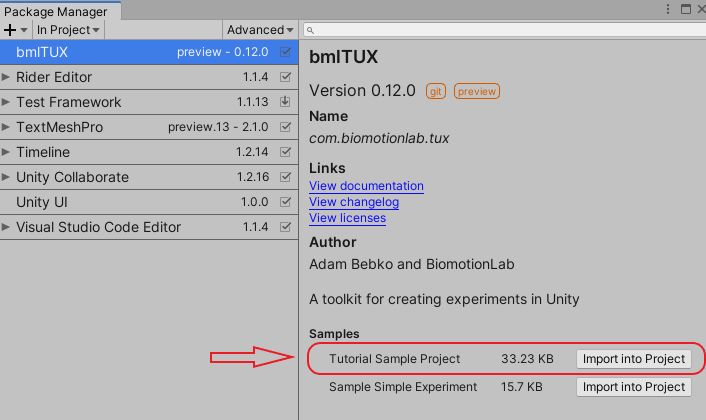Click the com.biomotionlab.tux package name text
The height and width of the screenshot is (420, 706).
pyautogui.click(x=379, y=138)
